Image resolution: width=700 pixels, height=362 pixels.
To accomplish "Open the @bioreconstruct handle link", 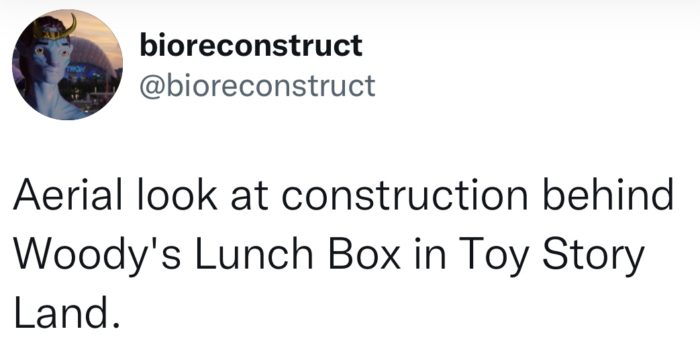I will point(257,86).
